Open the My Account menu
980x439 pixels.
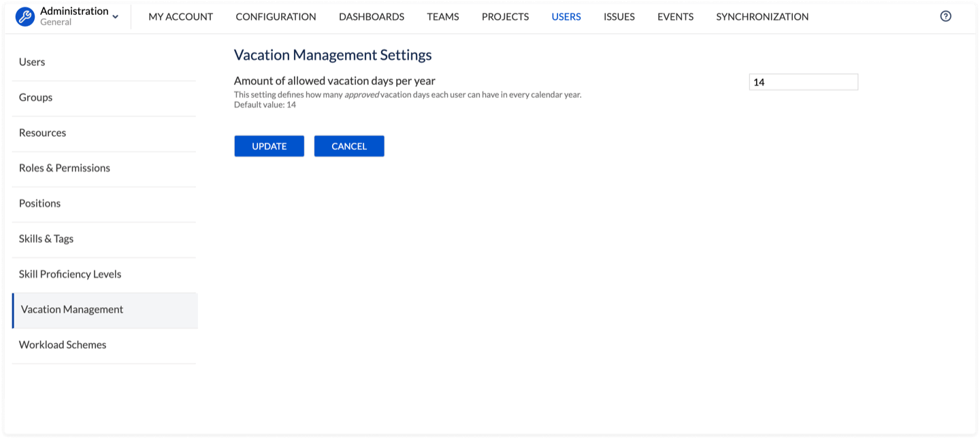(180, 17)
